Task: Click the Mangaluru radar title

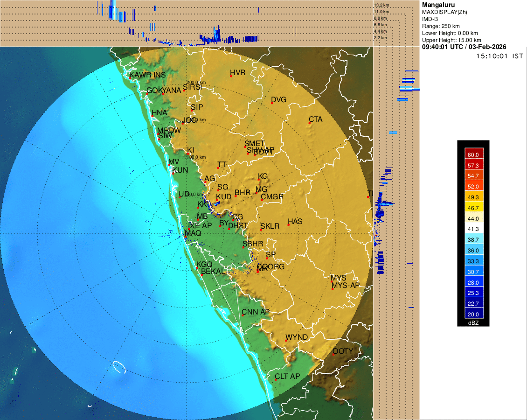Action: [x=438, y=5]
